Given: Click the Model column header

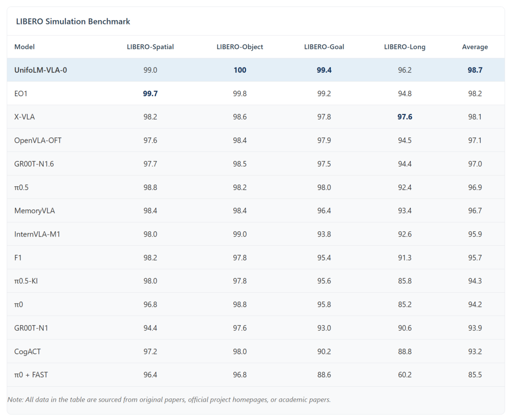Looking at the screenshot, I should (x=24, y=47).
